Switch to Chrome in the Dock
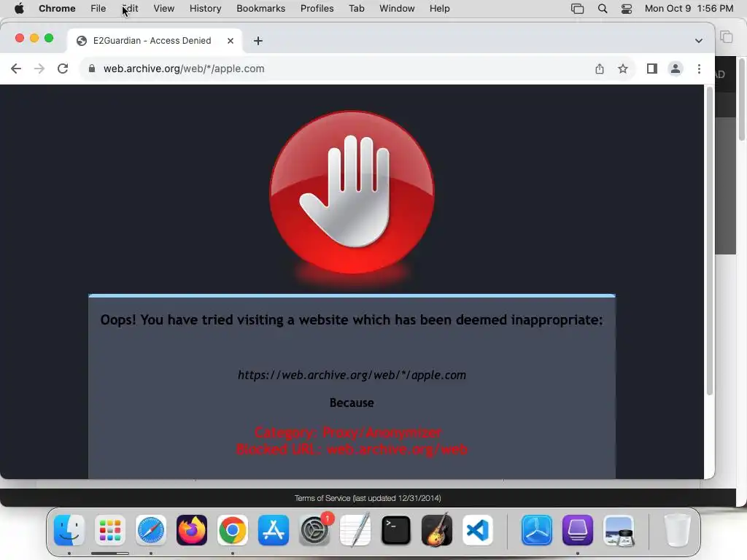This screenshot has width=747, height=560. [233, 530]
